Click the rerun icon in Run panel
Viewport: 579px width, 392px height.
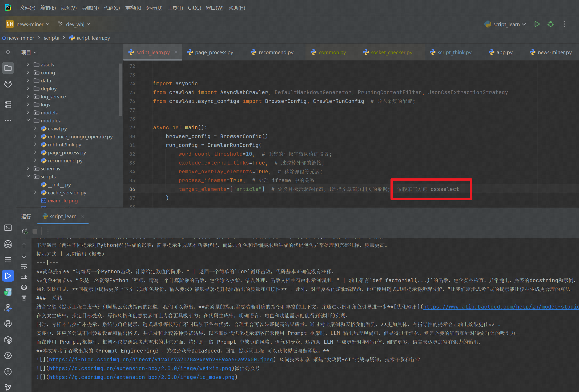[25, 231]
